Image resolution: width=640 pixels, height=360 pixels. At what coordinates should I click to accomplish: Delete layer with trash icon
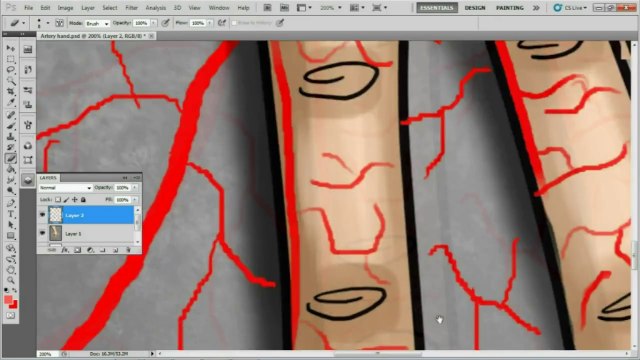pyautogui.click(x=128, y=250)
